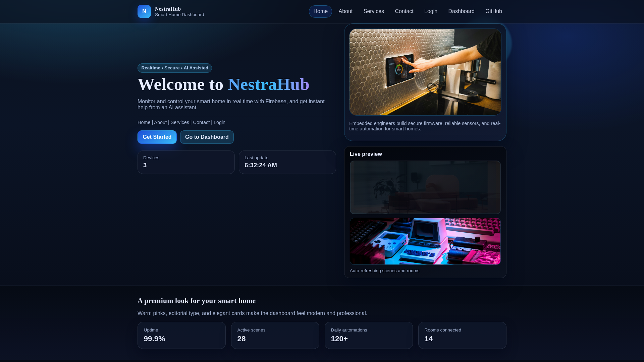This screenshot has width=644, height=362.
Task: Click the 'Warm pinks, editorial type' paragraph
Action: point(252,313)
